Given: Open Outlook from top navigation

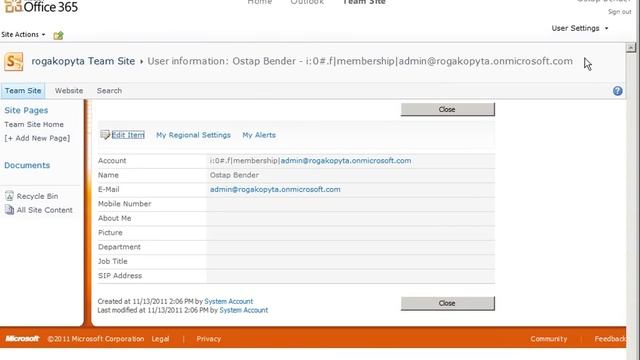Looking at the screenshot, I should pos(307,2).
